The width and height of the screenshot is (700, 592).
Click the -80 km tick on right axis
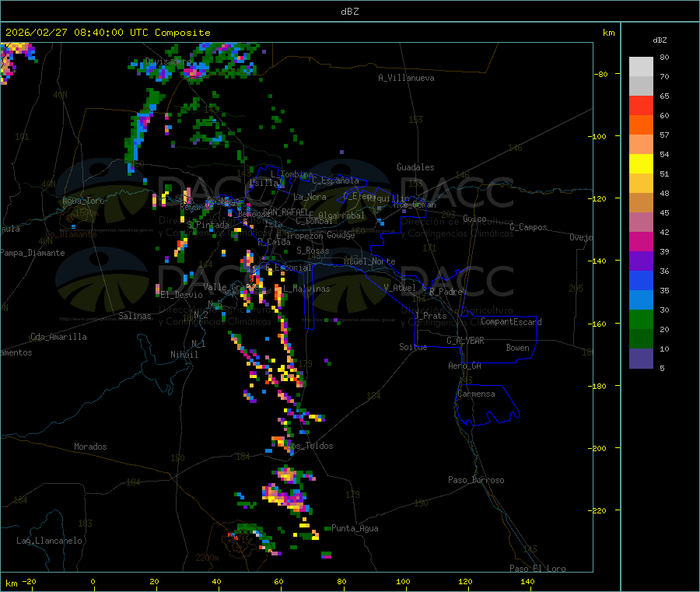tap(601, 74)
